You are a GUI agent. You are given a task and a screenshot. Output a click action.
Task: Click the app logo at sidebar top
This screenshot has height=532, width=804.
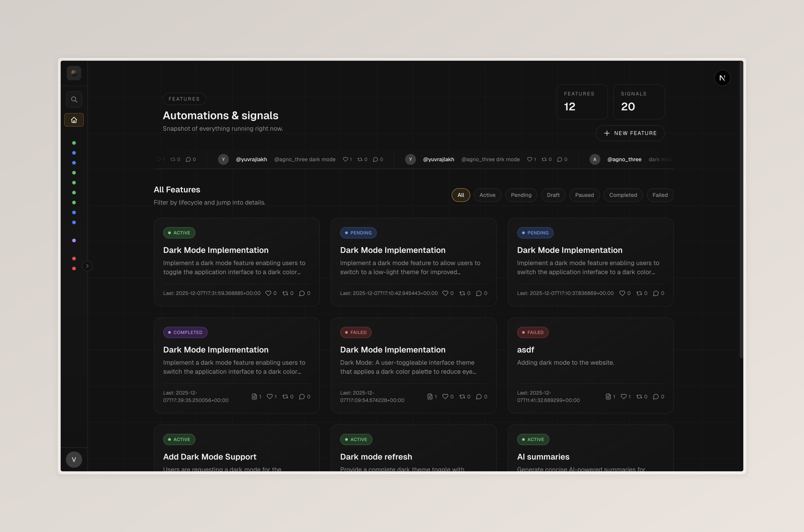(74, 73)
